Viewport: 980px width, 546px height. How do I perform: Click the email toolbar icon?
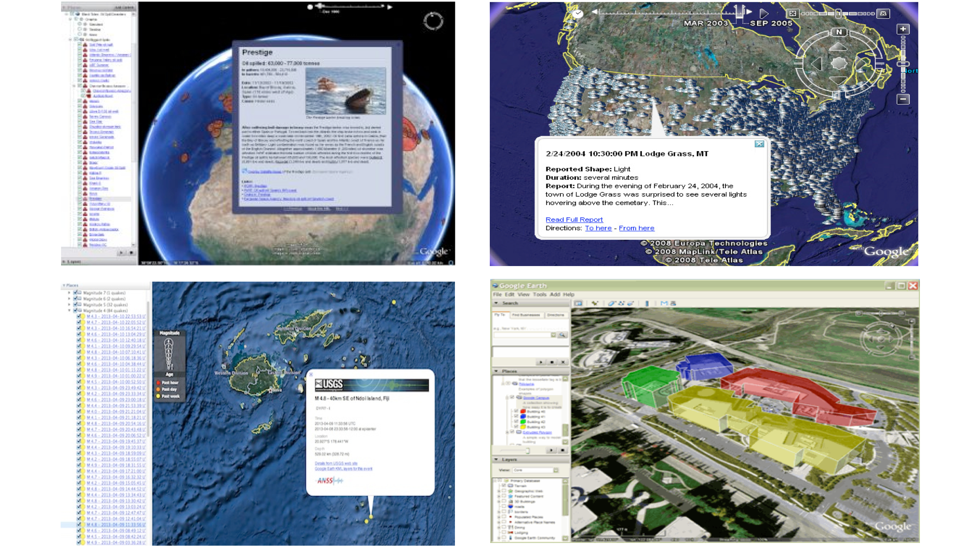[664, 303]
